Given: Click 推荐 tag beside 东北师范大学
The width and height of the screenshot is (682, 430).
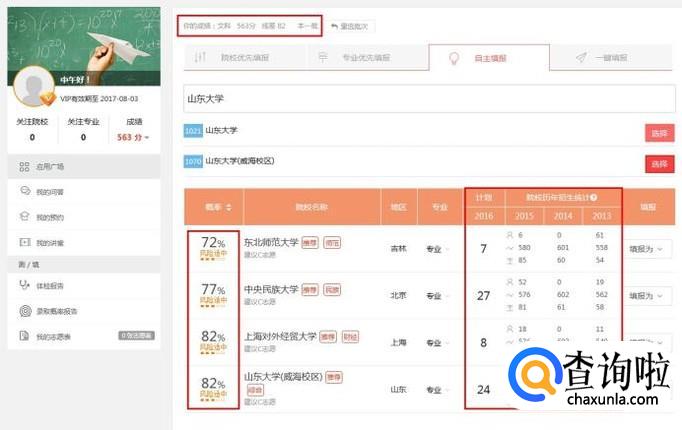Looking at the screenshot, I should click(x=310, y=243).
